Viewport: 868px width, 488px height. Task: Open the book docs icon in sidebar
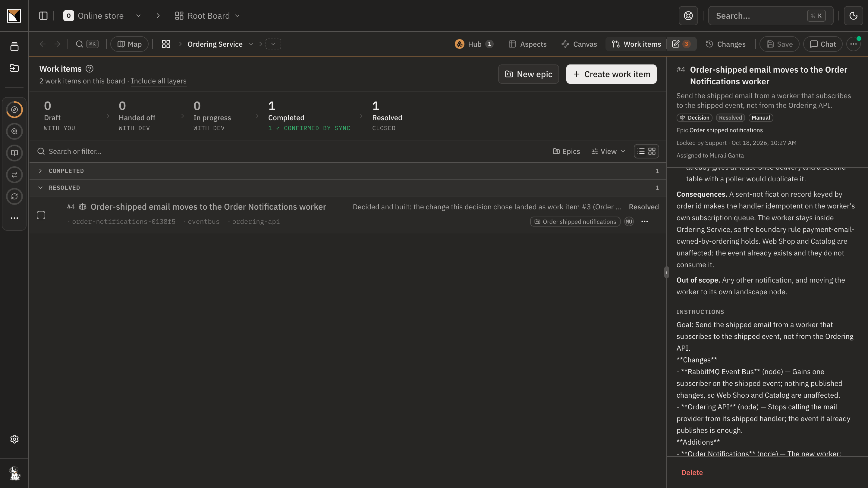(14, 153)
